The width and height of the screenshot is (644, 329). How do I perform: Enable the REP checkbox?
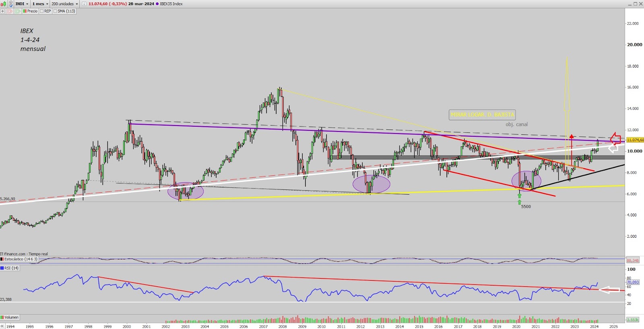point(42,11)
